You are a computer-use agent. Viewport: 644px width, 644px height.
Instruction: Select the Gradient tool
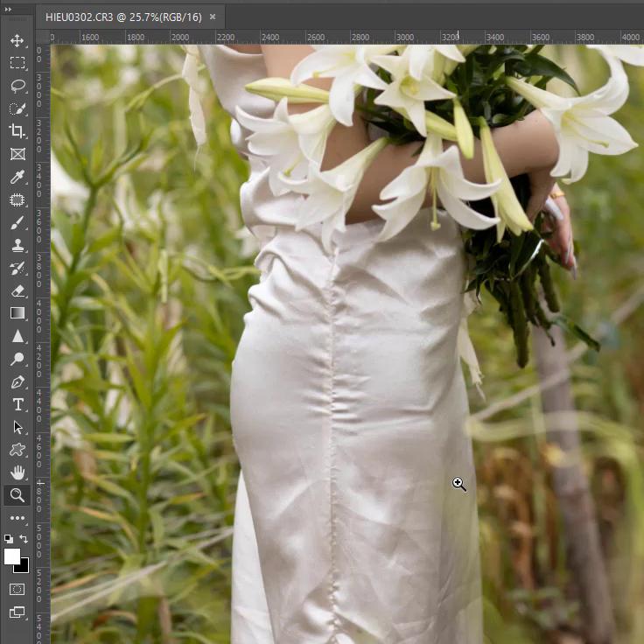coord(17,313)
